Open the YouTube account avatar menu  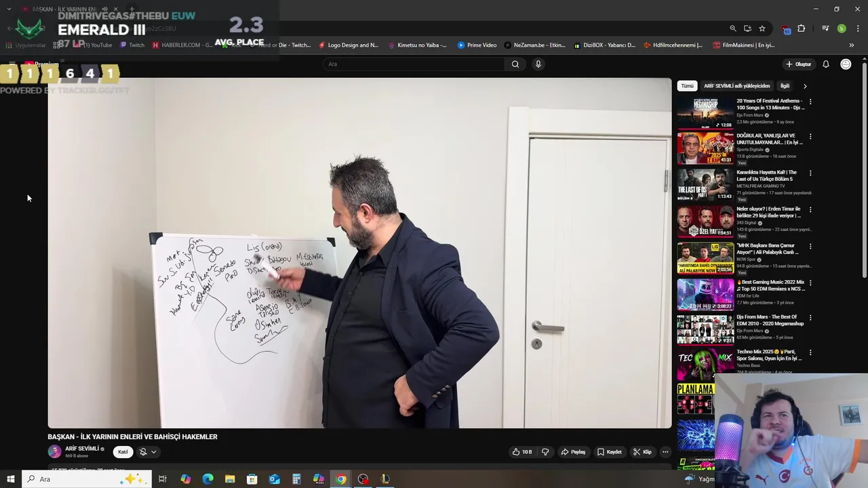[x=846, y=64]
